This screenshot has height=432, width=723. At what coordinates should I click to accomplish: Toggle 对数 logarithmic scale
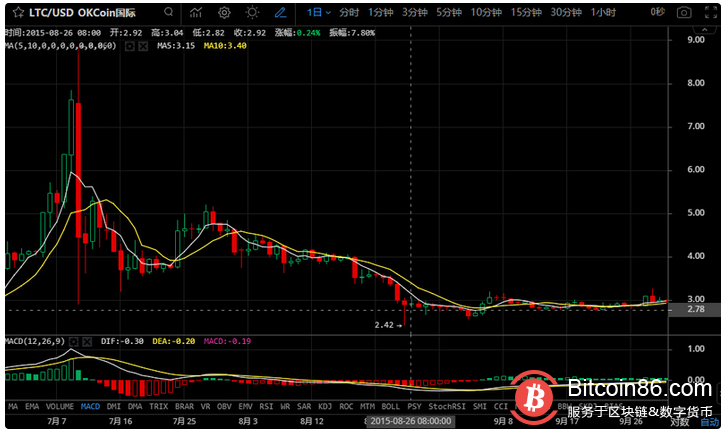(x=679, y=422)
